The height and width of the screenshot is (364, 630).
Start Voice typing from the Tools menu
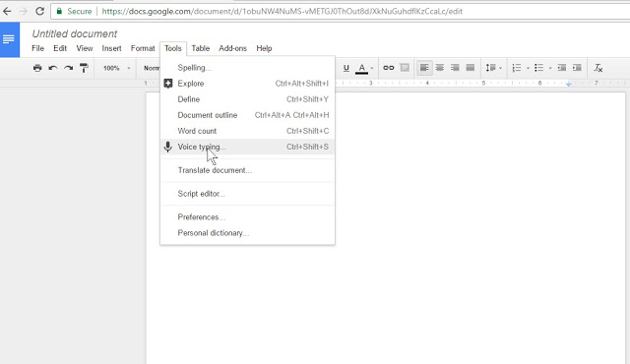coord(247,147)
